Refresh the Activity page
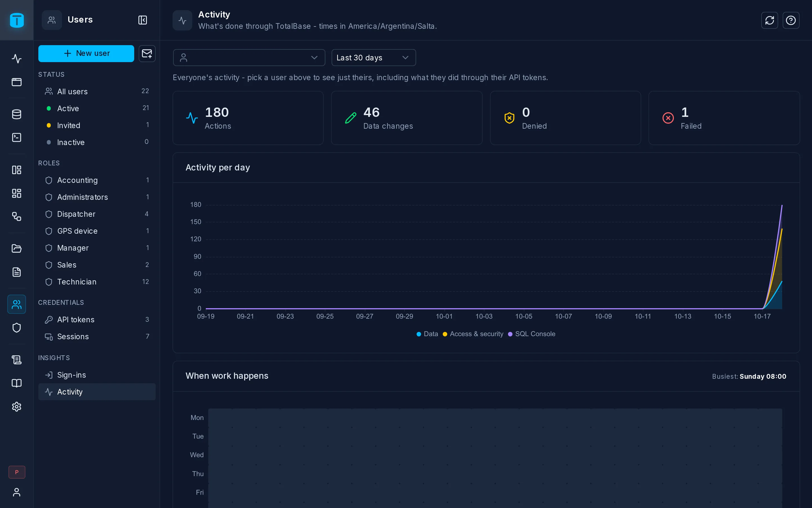 (769, 20)
